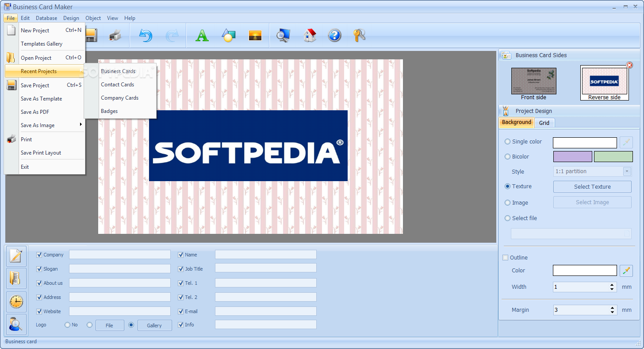Click the folder documents icon in left sidebar
Image resolution: width=644 pixels, height=349 pixels.
pos(16,279)
